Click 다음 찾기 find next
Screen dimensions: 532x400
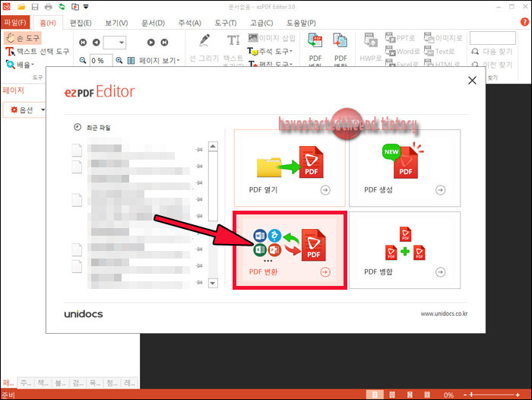tap(492, 51)
